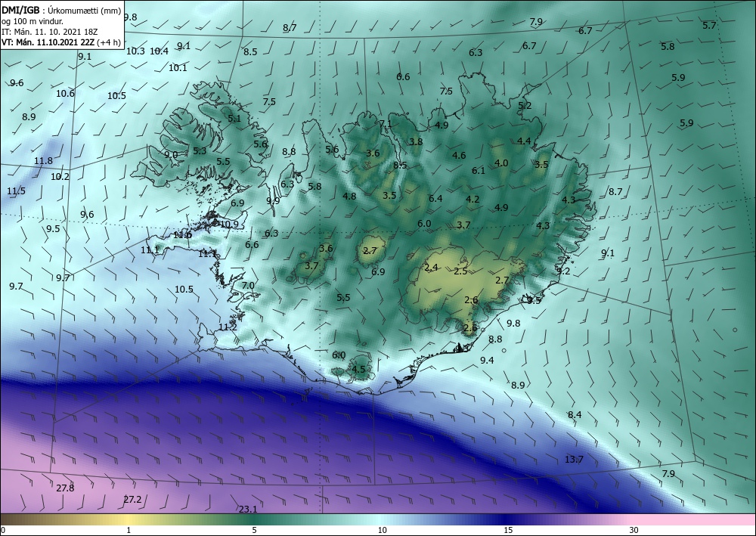The image size is (756, 536).
Task: Select the 'VT: Mán. 11.10.2021 22Z (+4 h)' line
Action: click(x=60, y=42)
